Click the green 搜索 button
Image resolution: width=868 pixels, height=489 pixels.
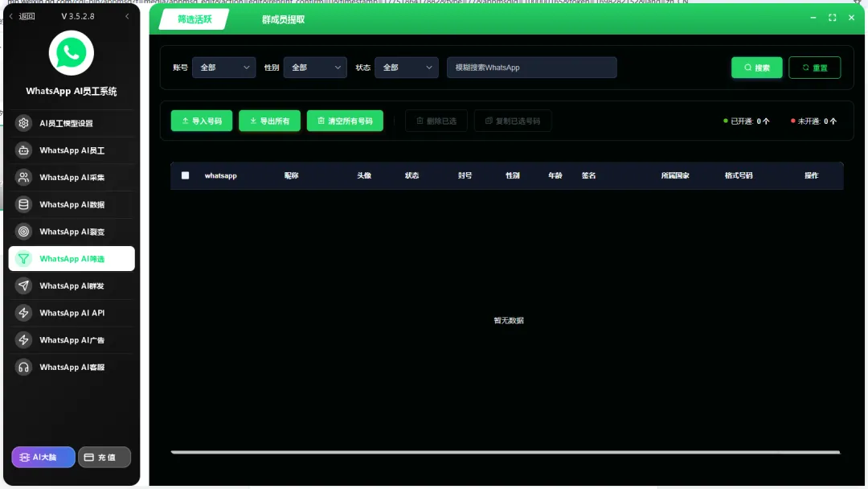[757, 68]
